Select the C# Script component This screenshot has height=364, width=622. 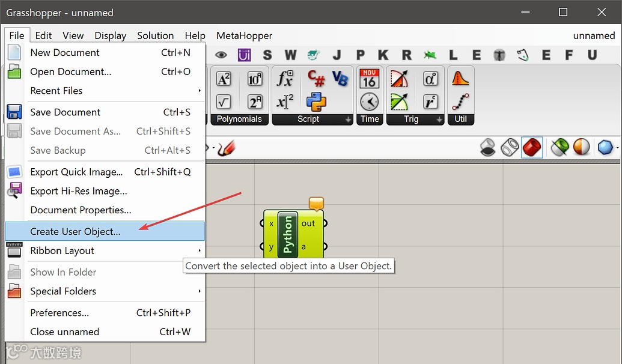coord(316,79)
